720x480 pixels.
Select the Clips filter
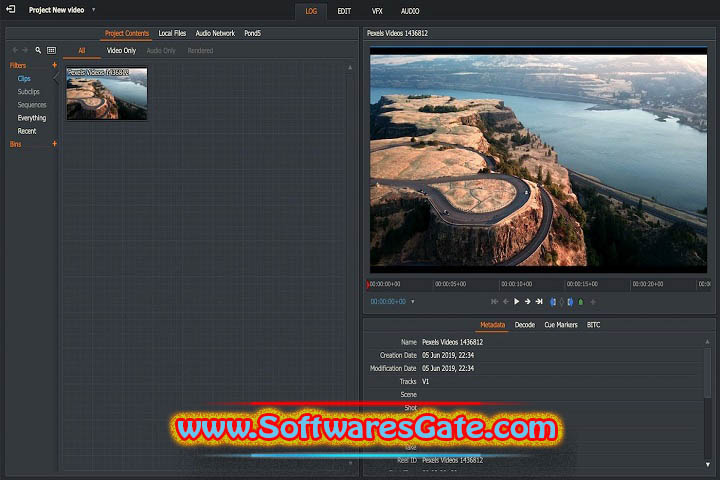(x=24, y=79)
